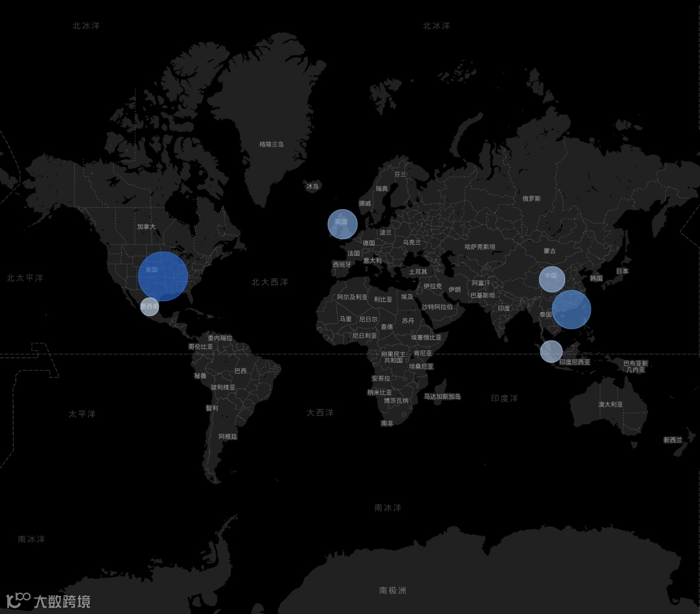This screenshot has height=614, width=700.
Task: Select the 安哥拉 label
Action: click(381, 378)
